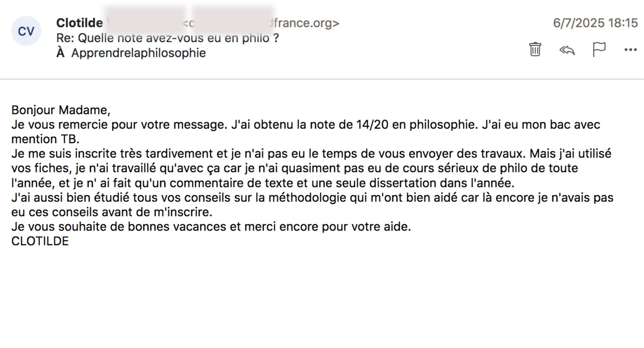Click the sentence starting Je me suis inscrite
This screenshot has height=348, width=644.
113,154
